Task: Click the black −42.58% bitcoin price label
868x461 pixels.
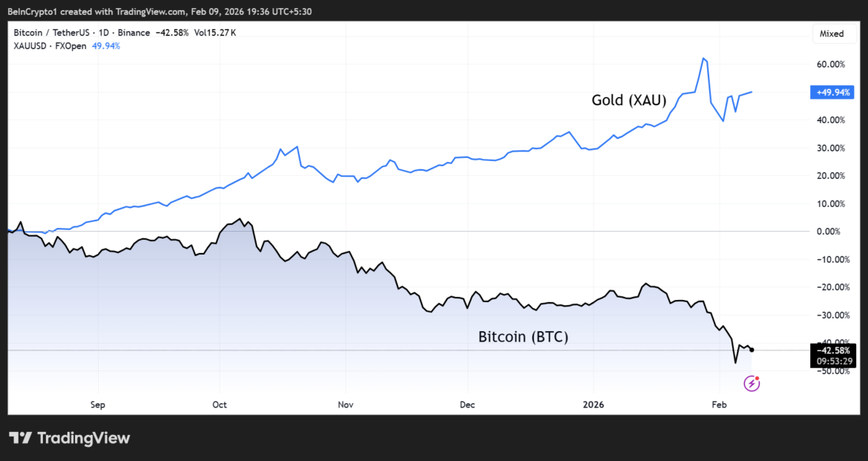Action: tap(832, 350)
